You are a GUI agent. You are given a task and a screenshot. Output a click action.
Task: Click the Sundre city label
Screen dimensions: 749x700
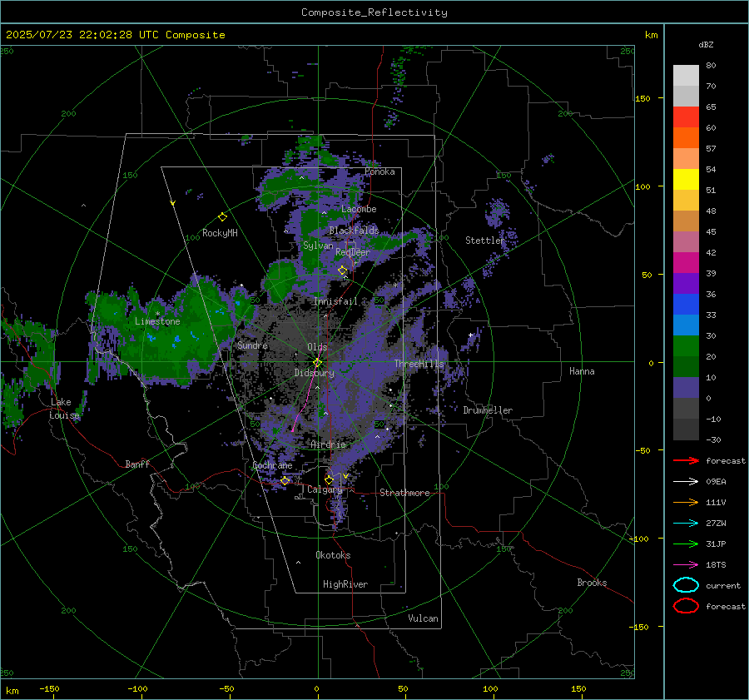point(252,345)
